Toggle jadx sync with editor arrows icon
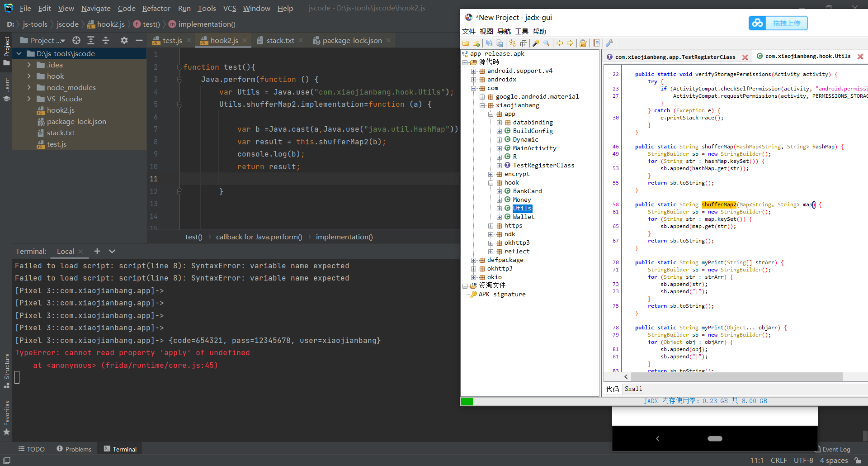868x466 pixels. [x=513, y=43]
